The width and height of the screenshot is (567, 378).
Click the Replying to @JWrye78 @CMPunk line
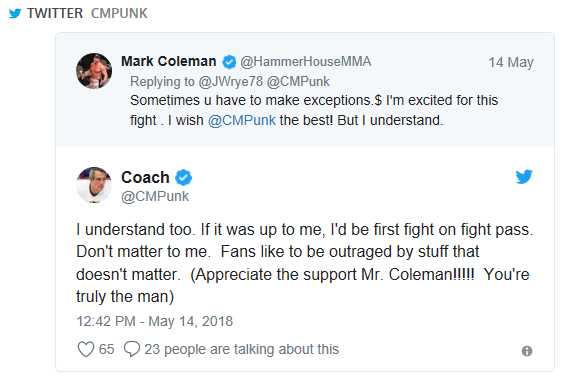[x=230, y=82]
